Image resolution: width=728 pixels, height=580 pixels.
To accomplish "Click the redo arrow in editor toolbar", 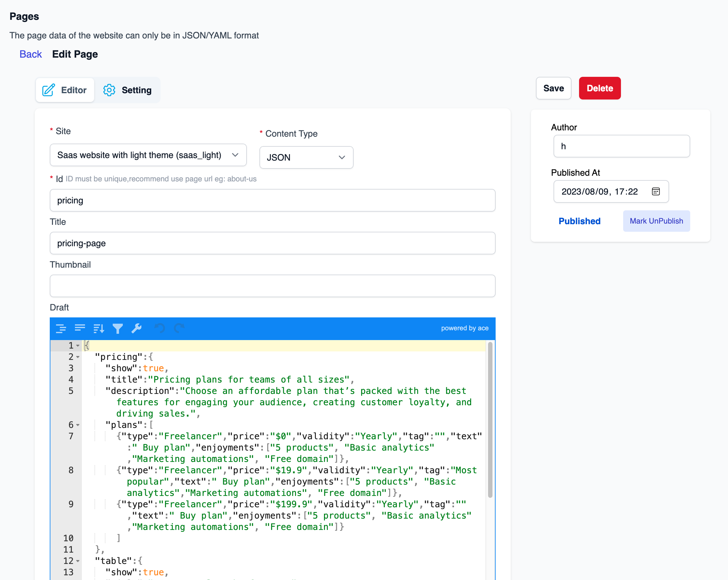I will click(179, 328).
